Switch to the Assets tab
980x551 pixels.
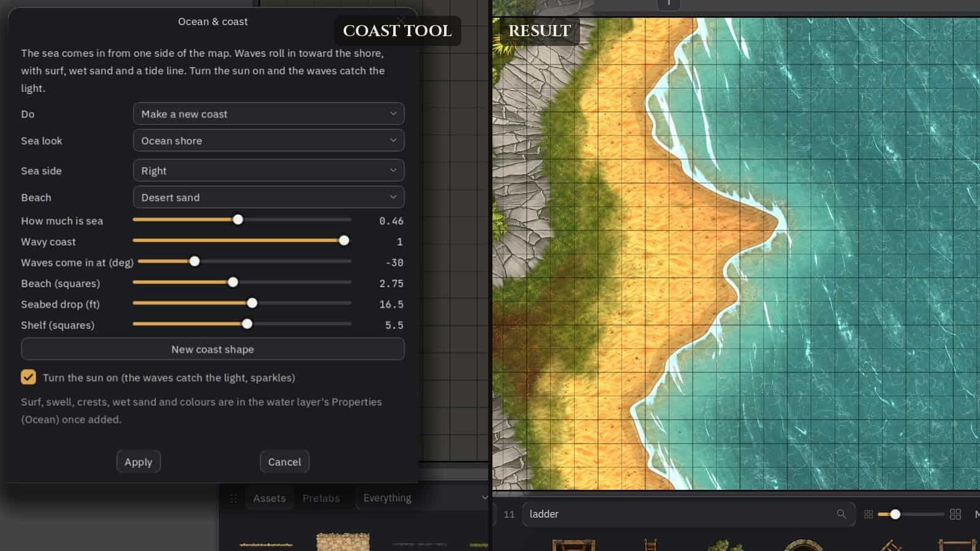(x=269, y=498)
